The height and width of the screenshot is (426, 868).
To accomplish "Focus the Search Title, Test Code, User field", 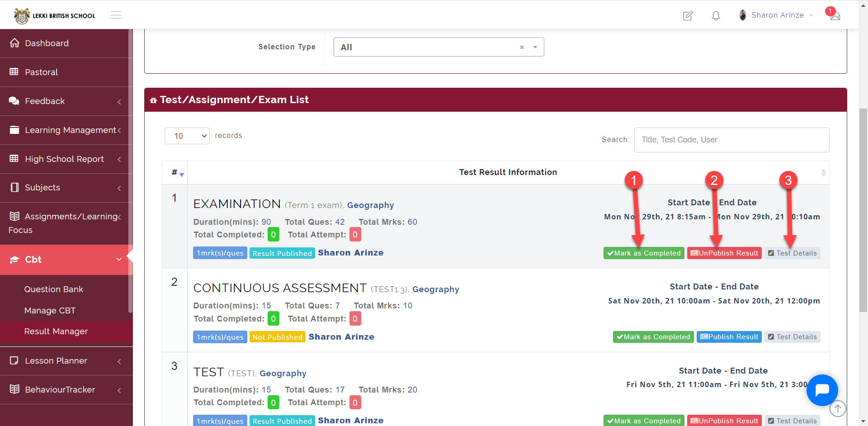I will tap(731, 140).
